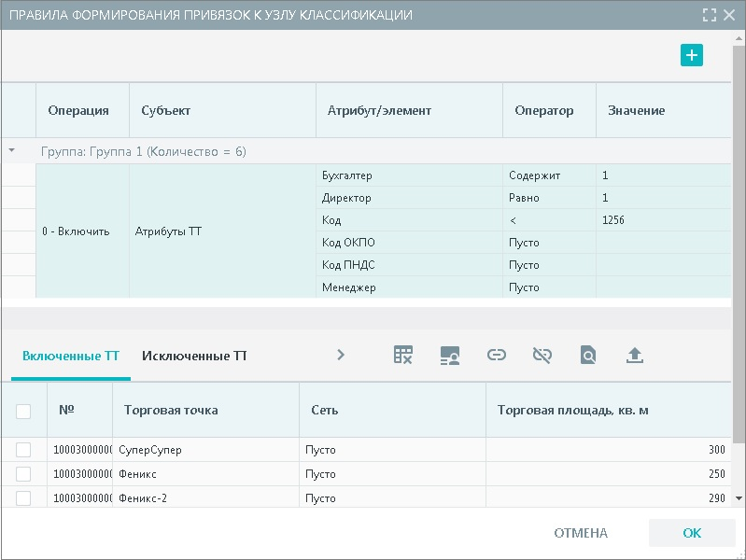Select the Бухгалтер attribute cell
Image resolution: width=746 pixels, height=560 pixels.
click(409, 175)
